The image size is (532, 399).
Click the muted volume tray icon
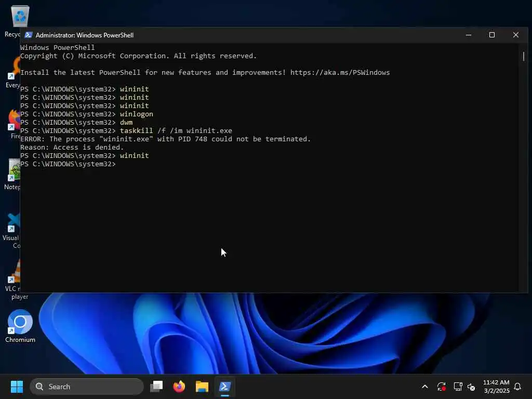point(471,387)
